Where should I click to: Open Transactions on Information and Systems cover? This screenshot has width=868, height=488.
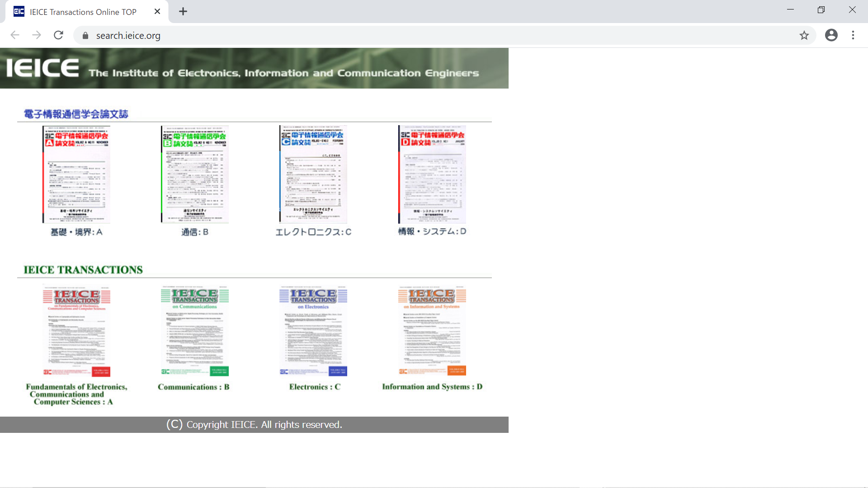pos(432,331)
